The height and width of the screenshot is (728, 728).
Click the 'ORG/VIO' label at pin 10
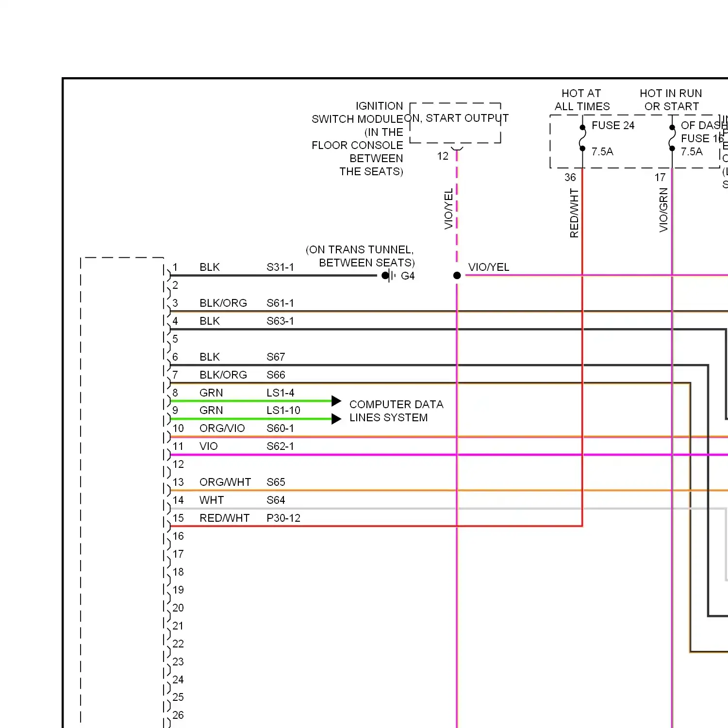222,428
